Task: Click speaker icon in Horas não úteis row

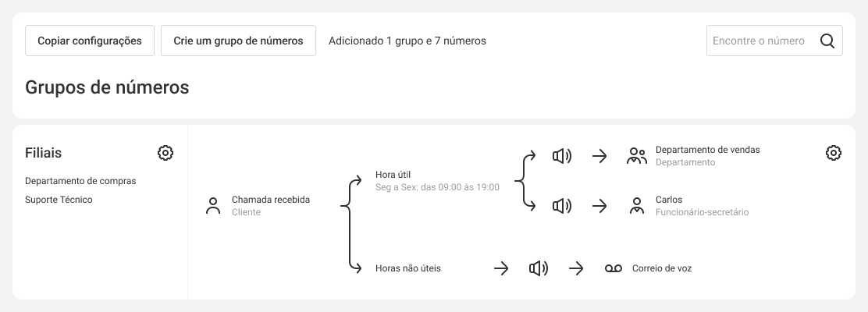Action: 539,268
